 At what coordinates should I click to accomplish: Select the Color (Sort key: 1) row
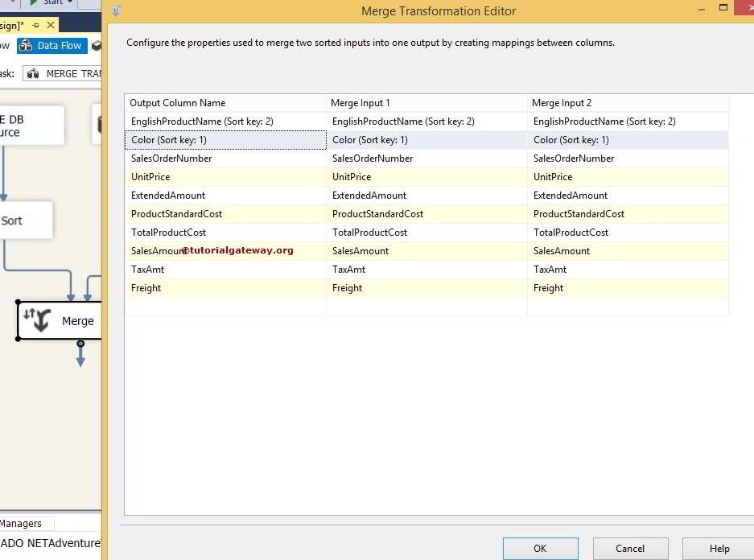[201, 139]
